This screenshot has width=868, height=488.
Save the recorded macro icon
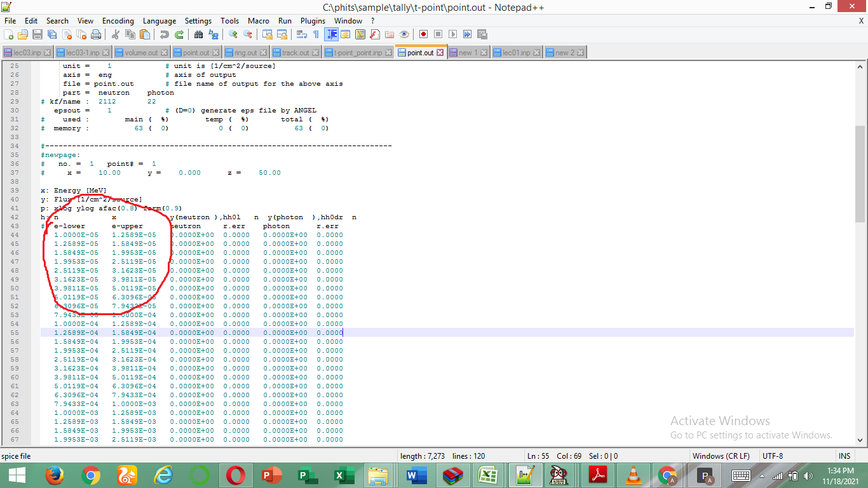click(482, 34)
